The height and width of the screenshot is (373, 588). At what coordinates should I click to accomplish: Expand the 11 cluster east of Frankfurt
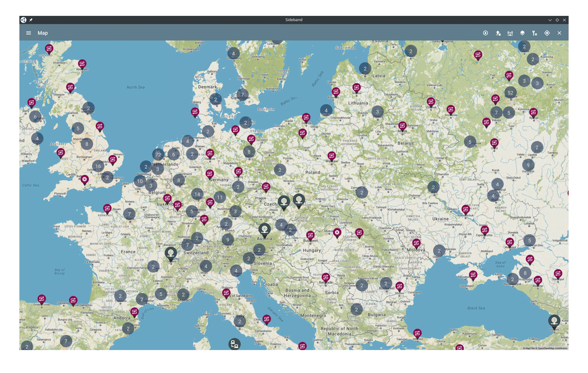tap(220, 197)
